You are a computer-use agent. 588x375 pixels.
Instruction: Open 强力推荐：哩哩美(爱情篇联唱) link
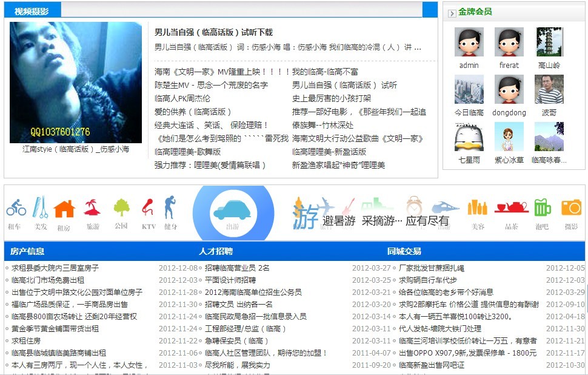tap(210, 165)
